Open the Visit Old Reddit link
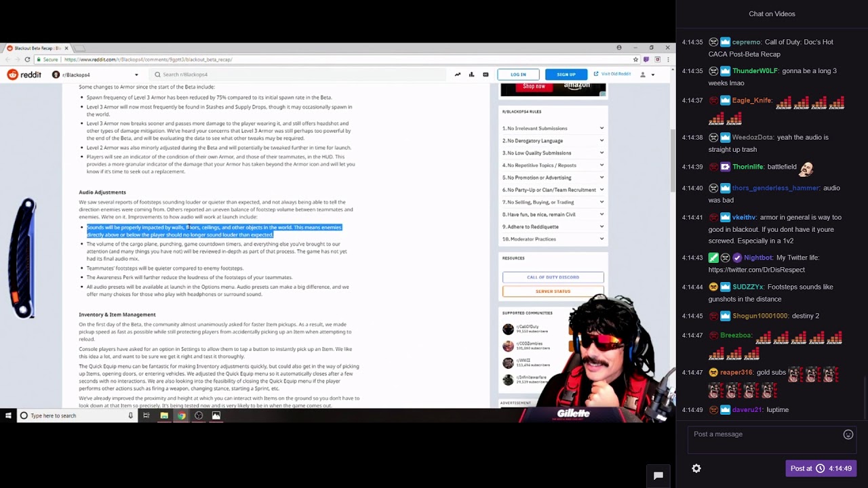868x488 pixels. pos(612,74)
